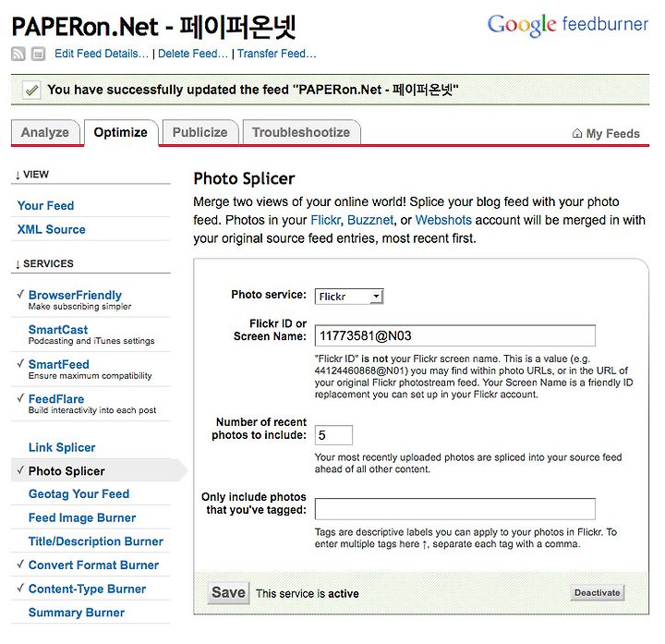This screenshot has width=665, height=644.
Task: Click the Photo Splicer page heading
Action: click(244, 179)
